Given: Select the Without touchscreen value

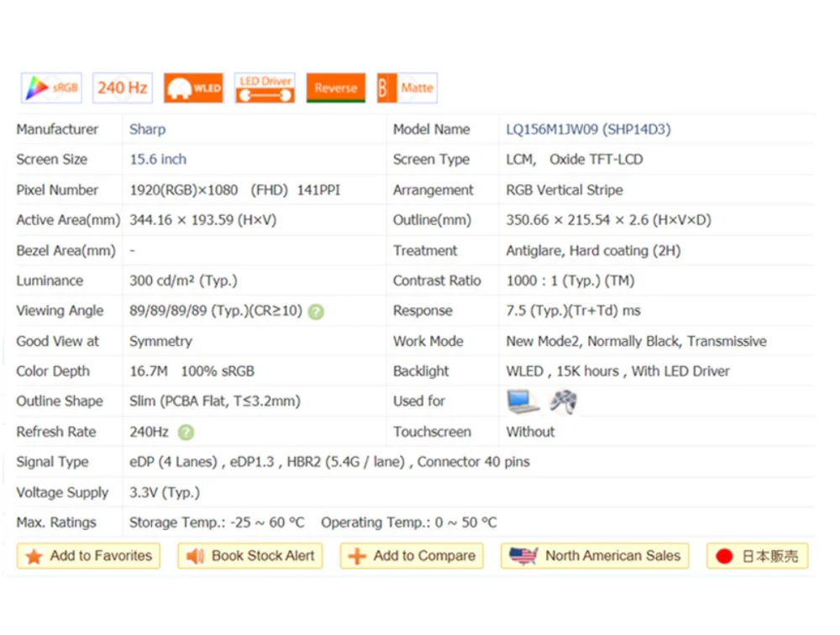Looking at the screenshot, I should (x=530, y=432).
